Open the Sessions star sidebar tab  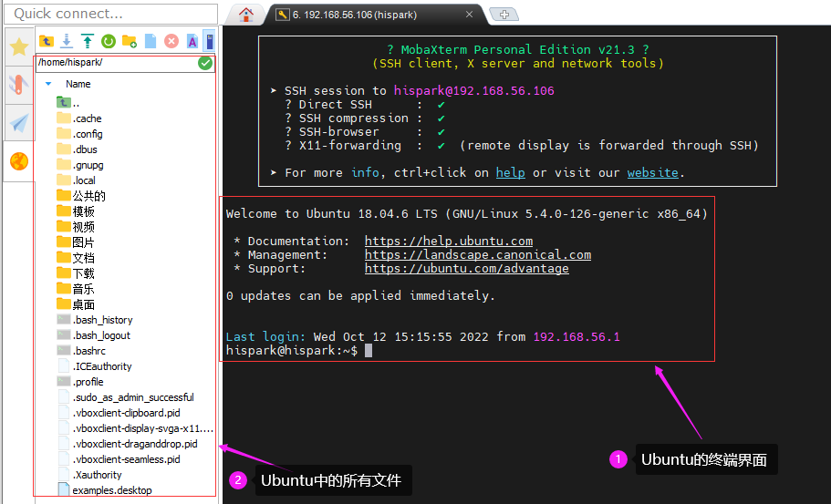[18, 47]
